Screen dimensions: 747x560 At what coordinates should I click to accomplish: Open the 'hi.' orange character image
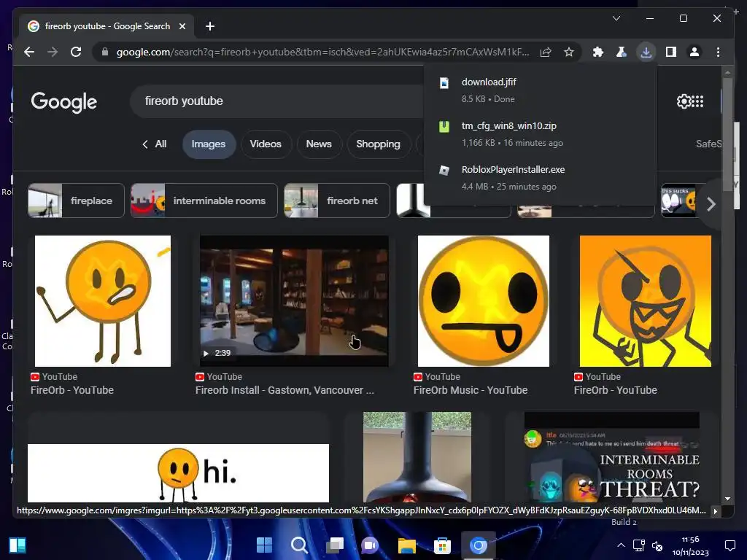pyautogui.click(x=178, y=472)
